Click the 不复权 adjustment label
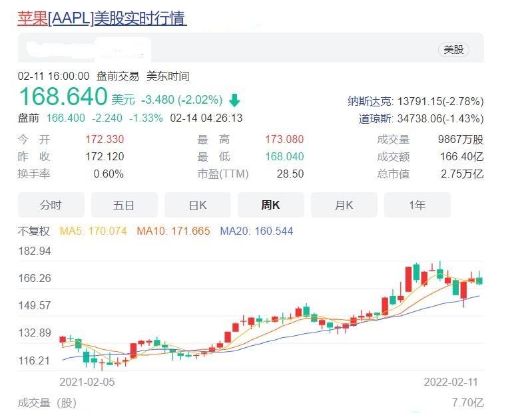 pyautogui.click(x=33, y=231)
